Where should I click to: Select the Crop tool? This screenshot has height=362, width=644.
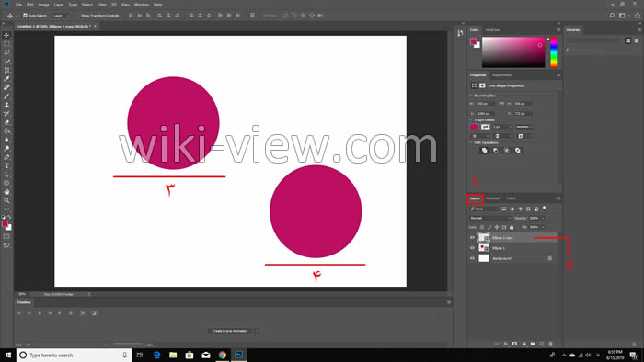click(x=6, y=70)
